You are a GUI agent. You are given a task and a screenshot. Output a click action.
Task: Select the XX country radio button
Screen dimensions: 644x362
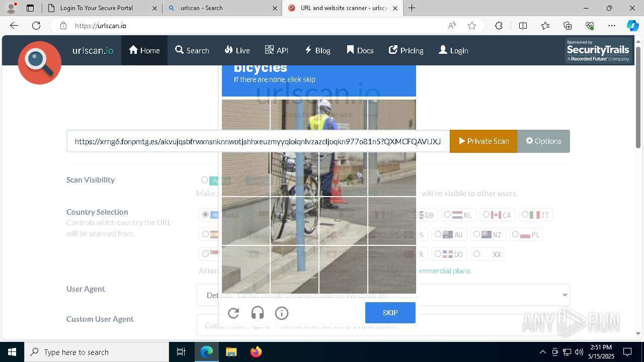tap(476, 254)
